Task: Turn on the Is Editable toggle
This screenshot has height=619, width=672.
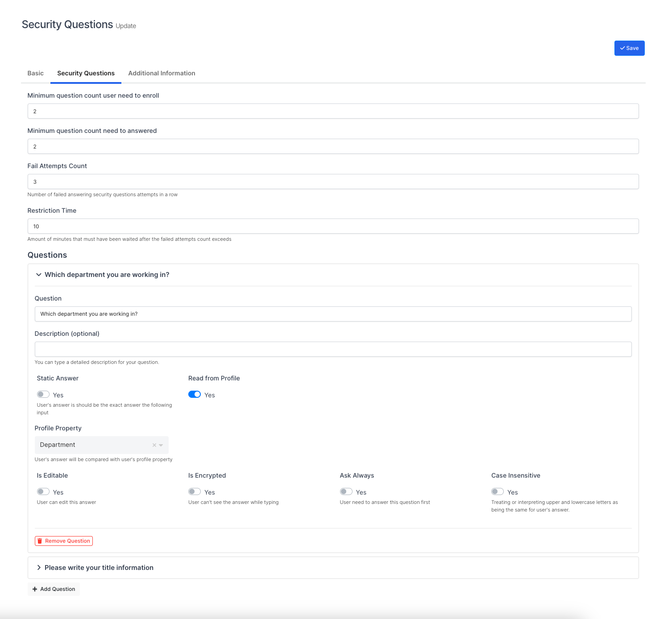Action: [x=43, y=492]
